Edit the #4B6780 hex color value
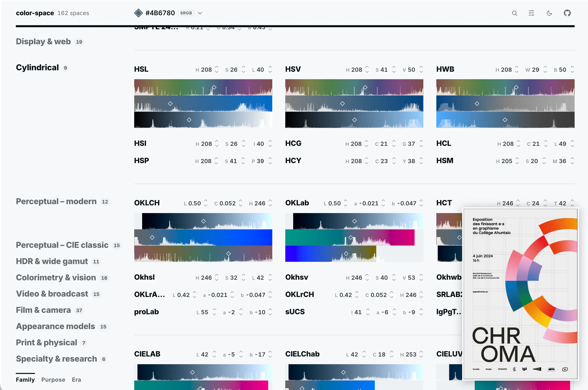Image resolution: width=588 pixels, height=390 pixels. (160, 13)
